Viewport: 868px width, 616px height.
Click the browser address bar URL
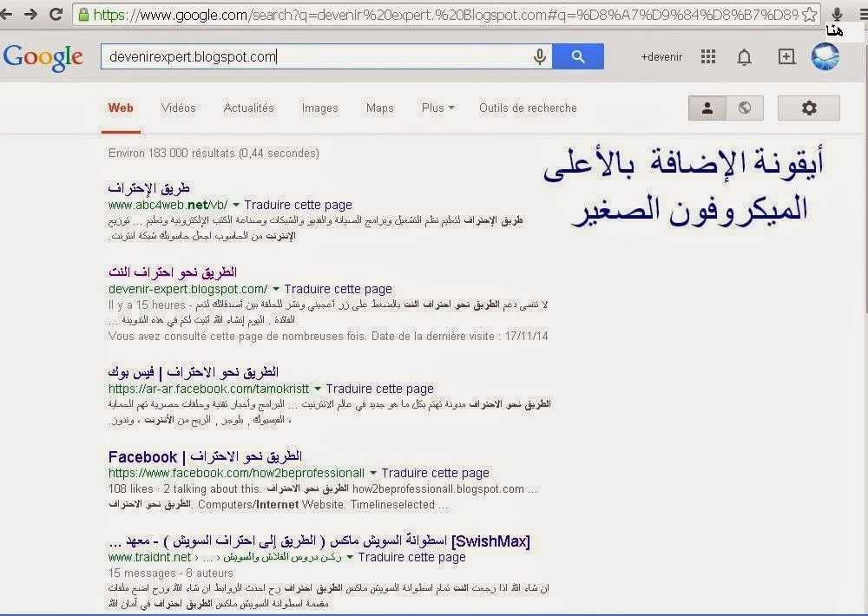pos(445,15)
